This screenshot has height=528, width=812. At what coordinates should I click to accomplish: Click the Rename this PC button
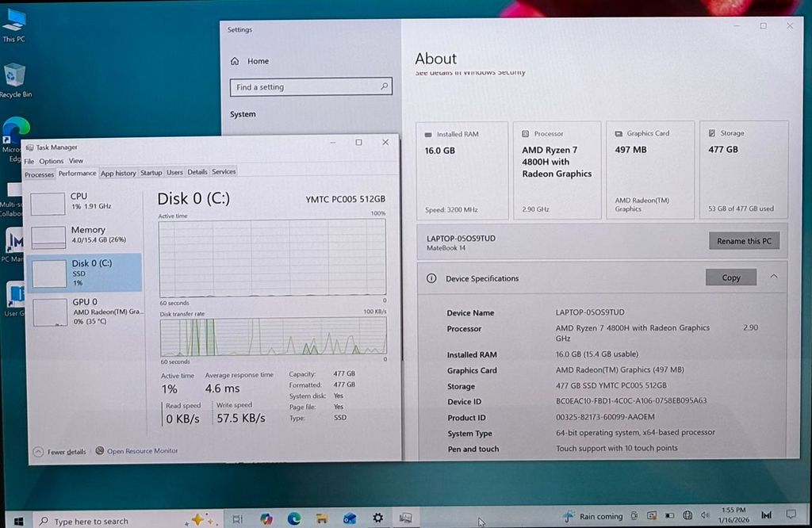743,241
